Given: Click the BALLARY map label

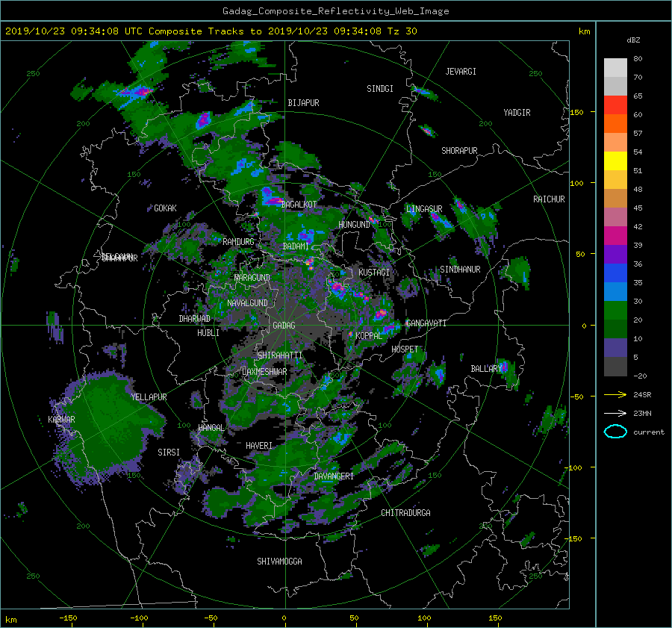Looking at the screenshot, I should [x=486, y=369].
